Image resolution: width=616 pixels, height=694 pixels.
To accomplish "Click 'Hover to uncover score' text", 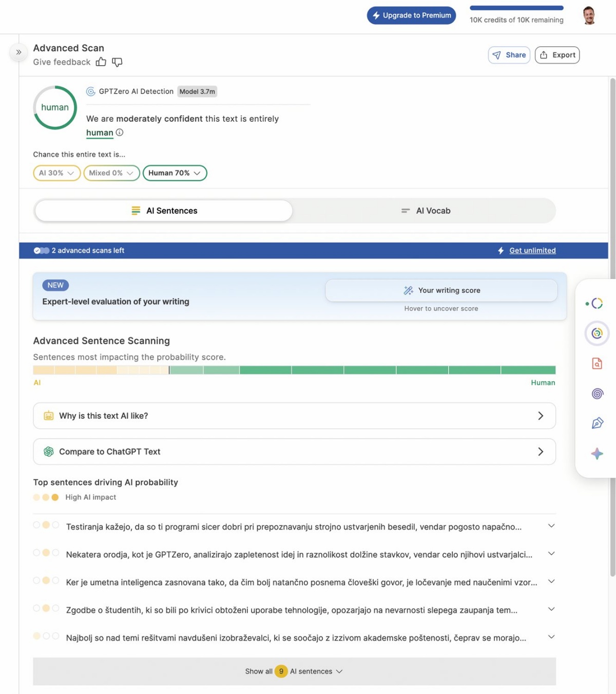I will click(x=441, y=309).
